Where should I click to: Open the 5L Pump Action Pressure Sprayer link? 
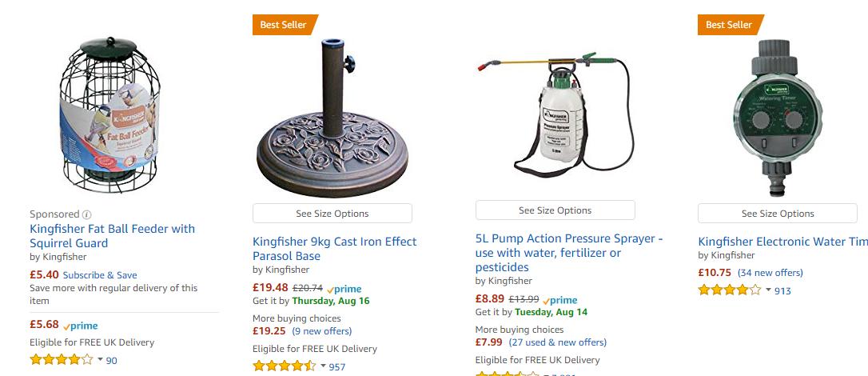(x=568, y=253)
